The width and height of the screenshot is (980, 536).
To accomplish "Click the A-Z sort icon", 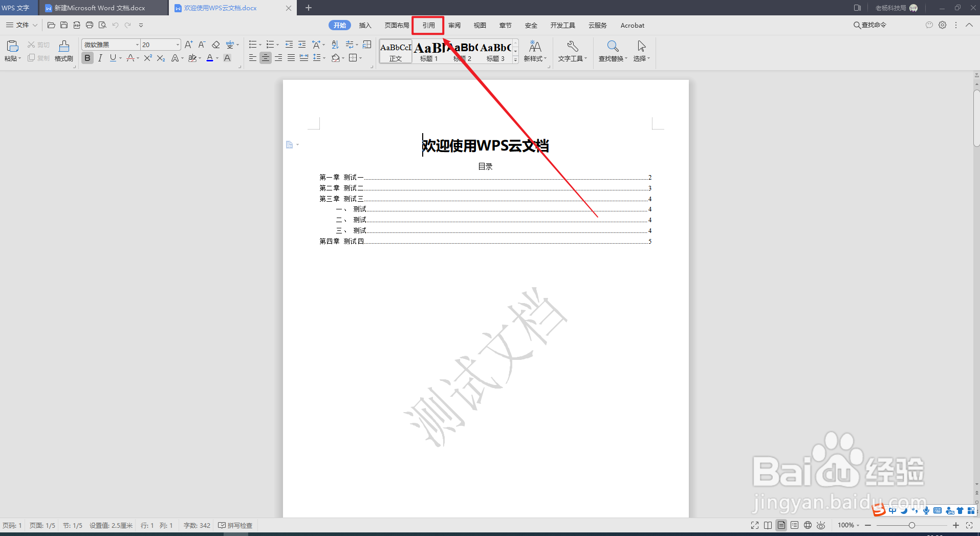I will [335, 45].
